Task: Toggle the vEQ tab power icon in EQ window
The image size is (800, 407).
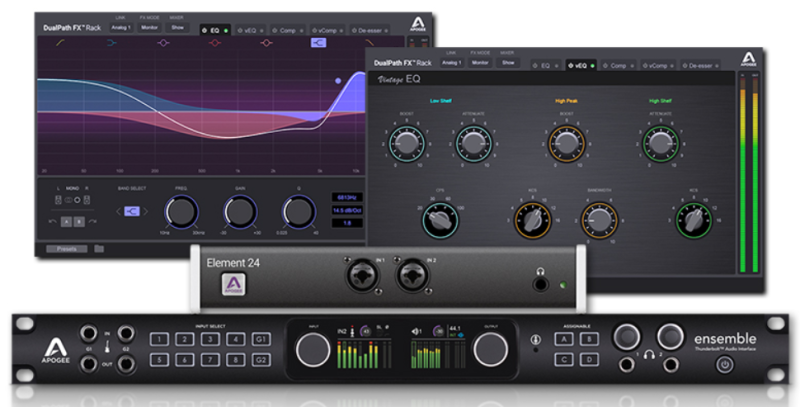Action: pyautogui.click(x=240, y=31)
